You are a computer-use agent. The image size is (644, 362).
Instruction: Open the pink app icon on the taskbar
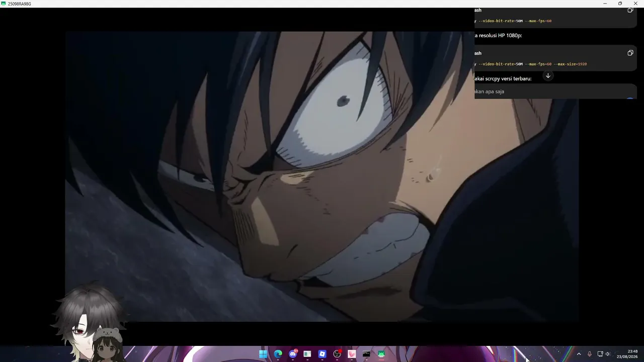point(352,354)
